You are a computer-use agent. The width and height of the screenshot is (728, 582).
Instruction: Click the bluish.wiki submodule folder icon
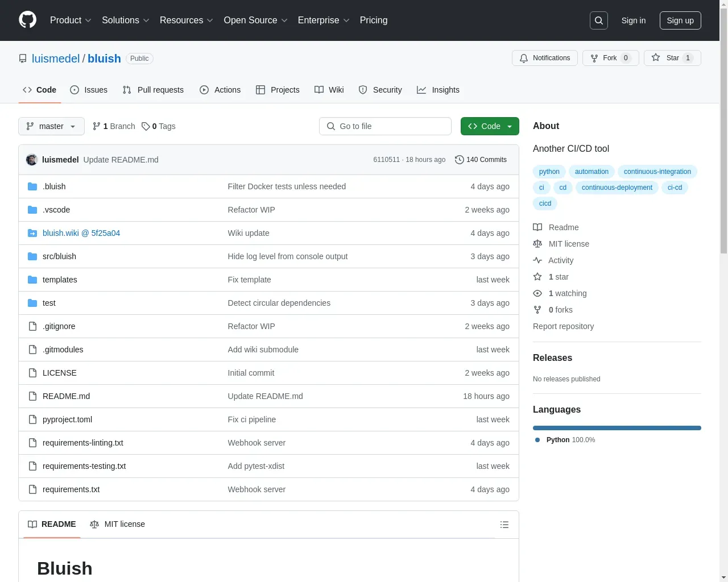coord(32,233)
